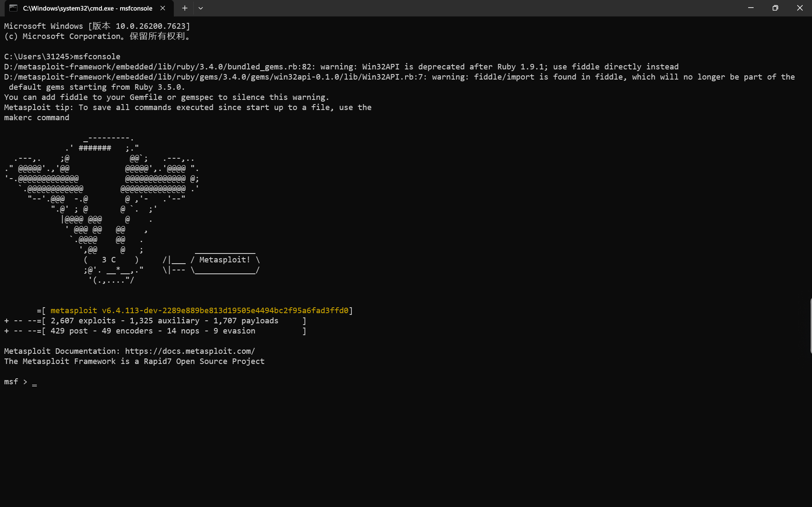
Task: Click the 'Metasploit tip' line
Action: coord(188,107)
